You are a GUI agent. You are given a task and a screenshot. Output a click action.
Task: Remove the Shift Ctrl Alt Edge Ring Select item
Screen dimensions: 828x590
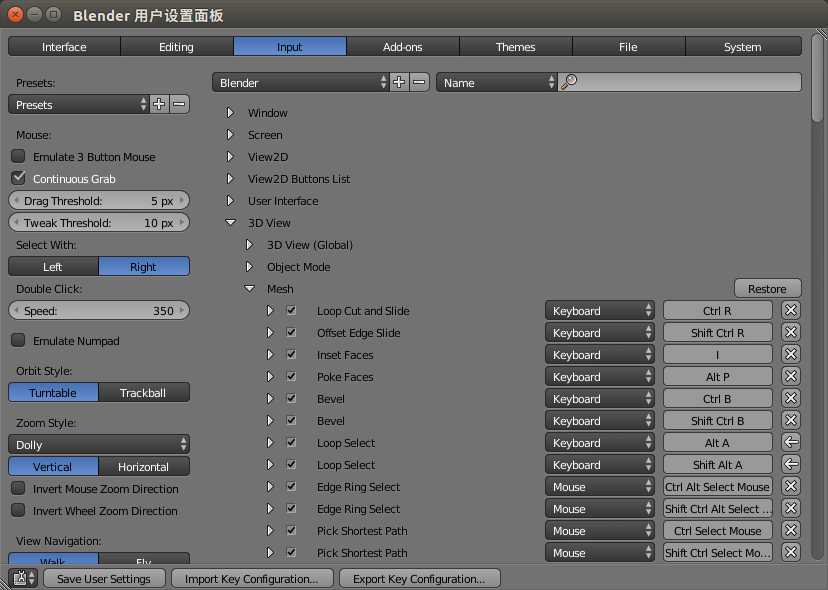tap(791, 509)
